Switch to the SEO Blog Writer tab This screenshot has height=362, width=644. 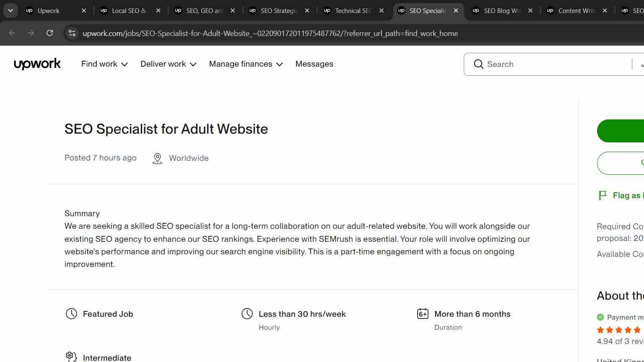pos(503,10)
